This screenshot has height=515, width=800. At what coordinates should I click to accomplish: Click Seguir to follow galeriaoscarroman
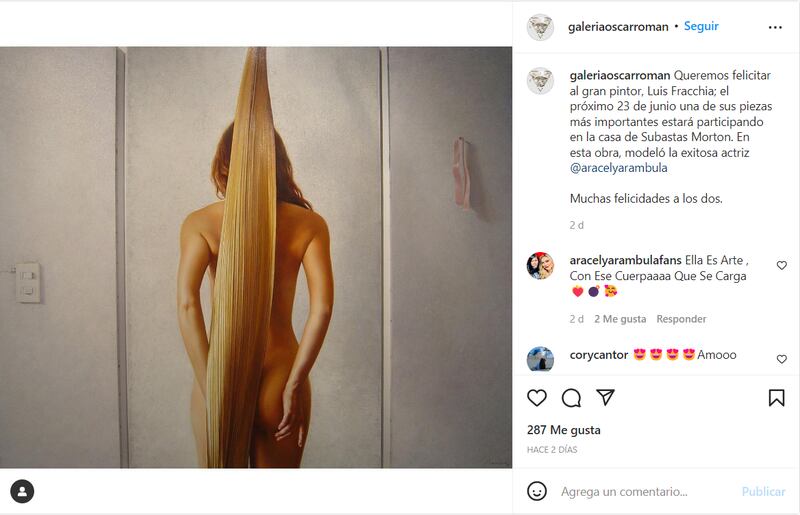coord(701,26)
